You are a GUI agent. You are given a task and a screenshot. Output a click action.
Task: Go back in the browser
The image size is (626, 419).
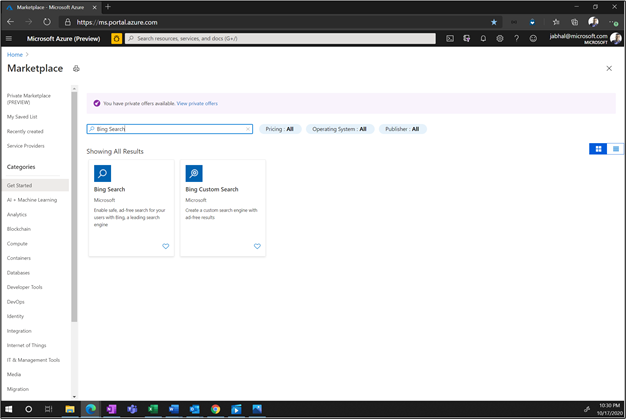click(10, 22)
